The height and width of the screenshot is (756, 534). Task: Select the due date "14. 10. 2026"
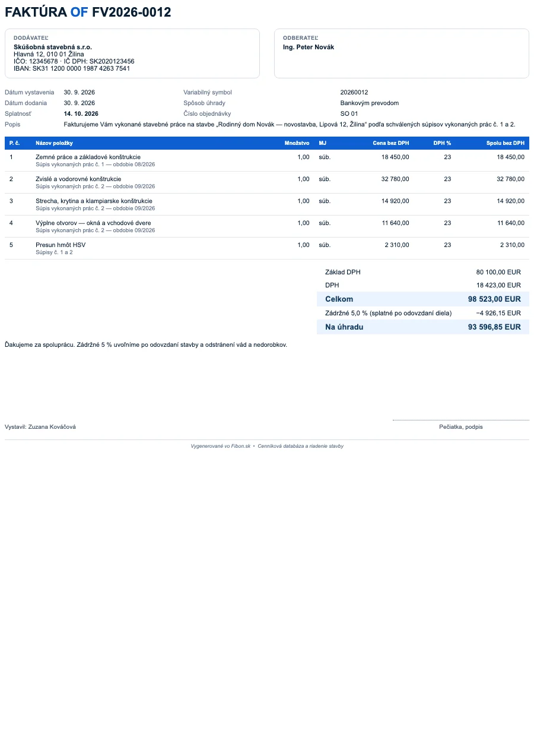(x=81, y=114)
